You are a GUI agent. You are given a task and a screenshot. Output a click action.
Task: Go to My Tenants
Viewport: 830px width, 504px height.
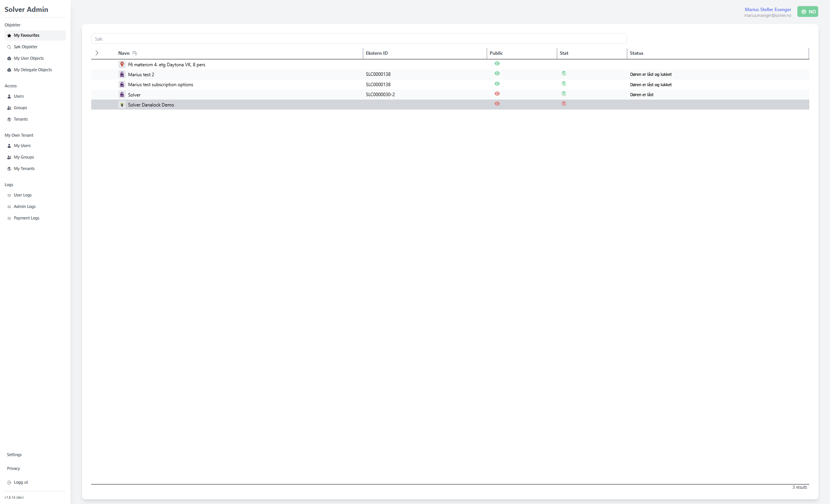click(x=35, y=169)
